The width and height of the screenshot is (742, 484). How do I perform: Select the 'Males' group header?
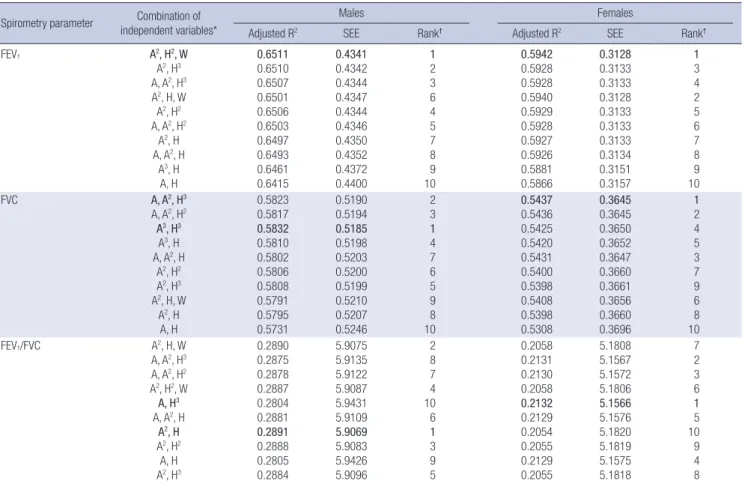point(351,13)
